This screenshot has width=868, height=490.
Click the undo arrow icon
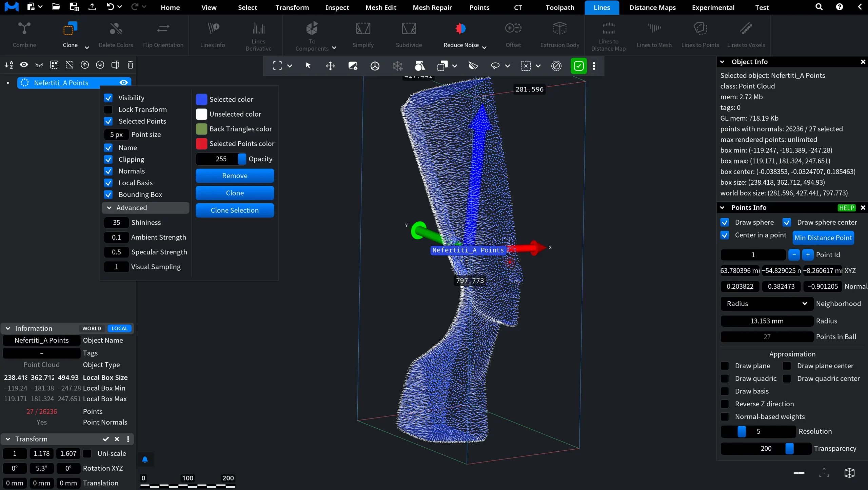tap(110, 7)
